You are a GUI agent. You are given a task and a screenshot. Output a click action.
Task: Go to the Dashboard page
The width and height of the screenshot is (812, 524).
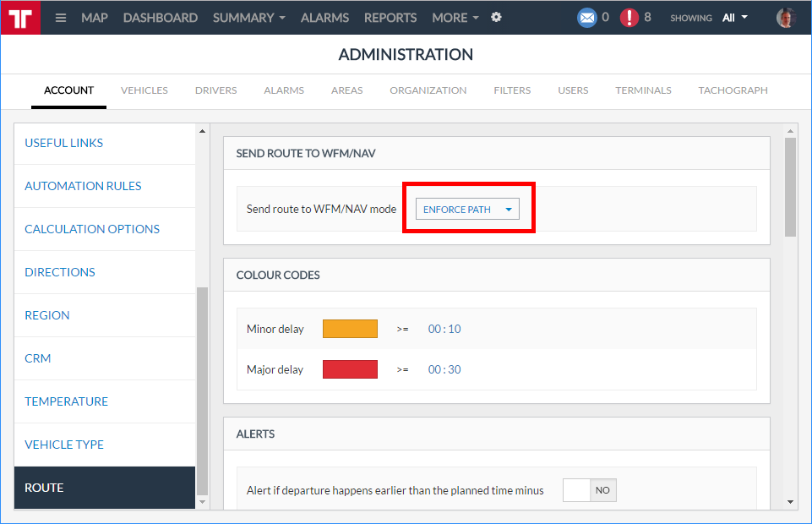coord(160,18)
